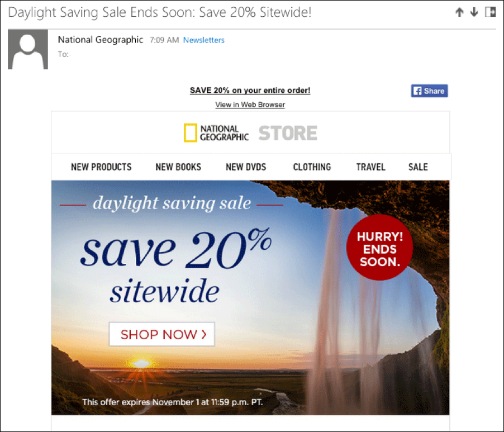Open the Newsletters category label

[204, 40]
